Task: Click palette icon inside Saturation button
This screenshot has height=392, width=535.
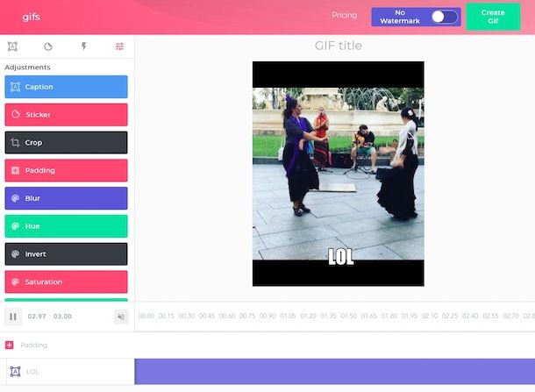Action: [x=16, y=282]
